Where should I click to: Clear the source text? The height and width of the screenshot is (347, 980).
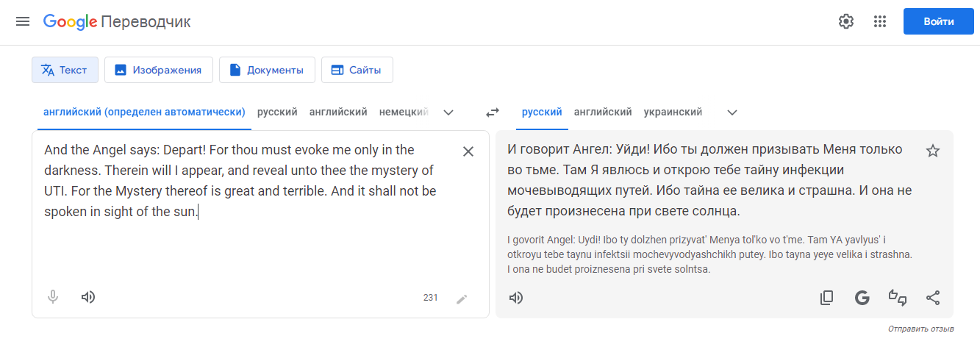pyautogui.click(x=468, y=151)
